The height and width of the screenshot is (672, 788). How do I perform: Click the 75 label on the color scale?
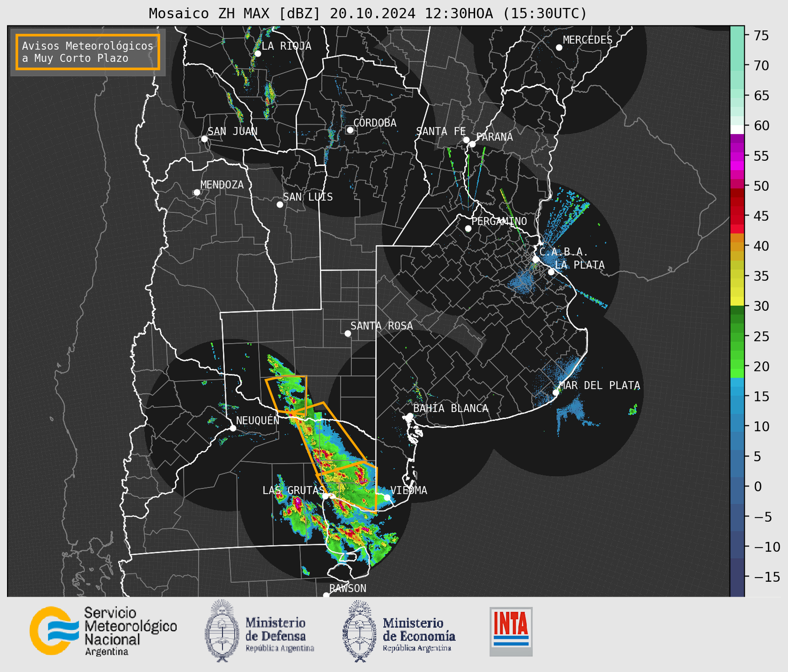click(760, 36)
